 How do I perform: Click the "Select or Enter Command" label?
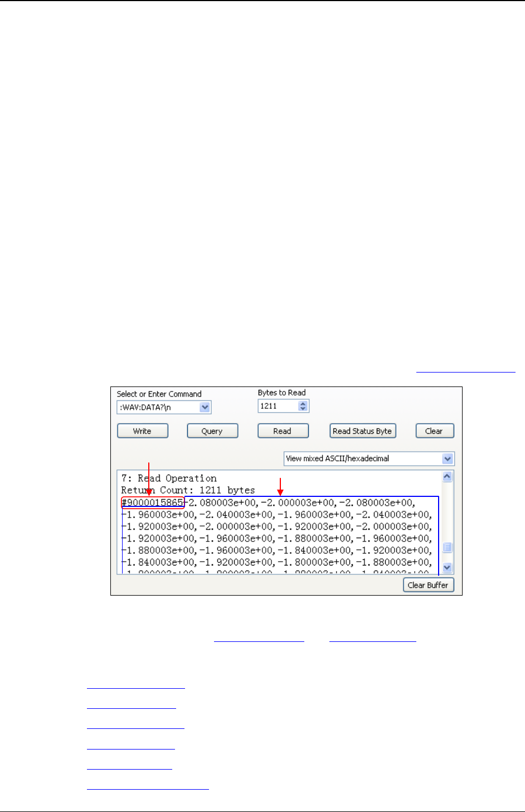pos(159,394)
